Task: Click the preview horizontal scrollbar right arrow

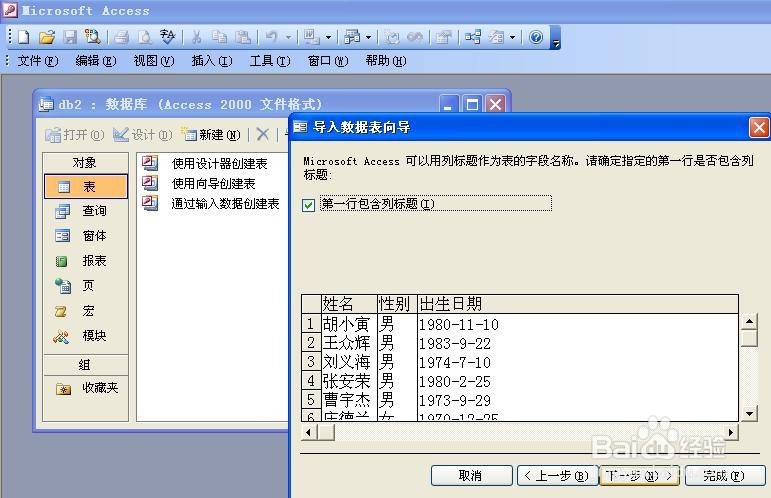Action: tap(731, 432)
